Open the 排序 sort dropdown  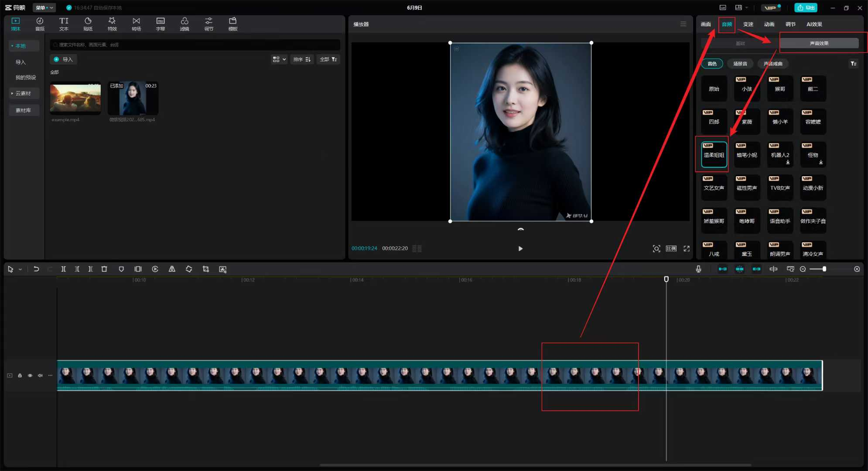[x=302, y=59]
